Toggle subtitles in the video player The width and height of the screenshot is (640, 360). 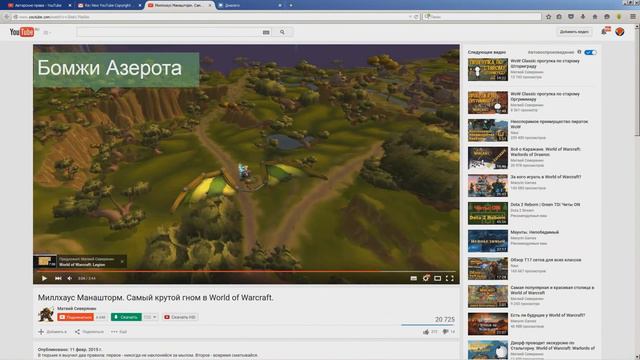[413, 278]
